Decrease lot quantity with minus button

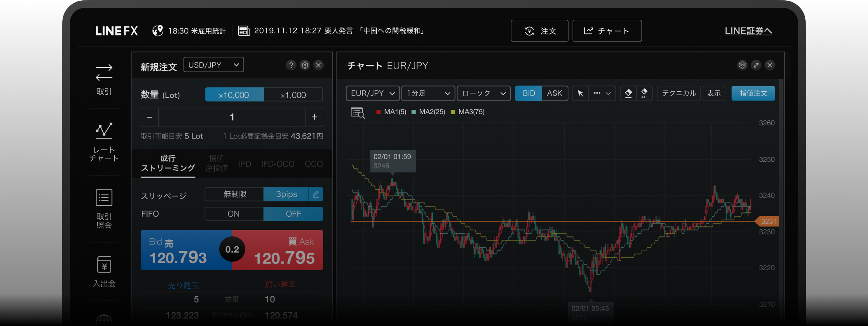tap(150, 117)
